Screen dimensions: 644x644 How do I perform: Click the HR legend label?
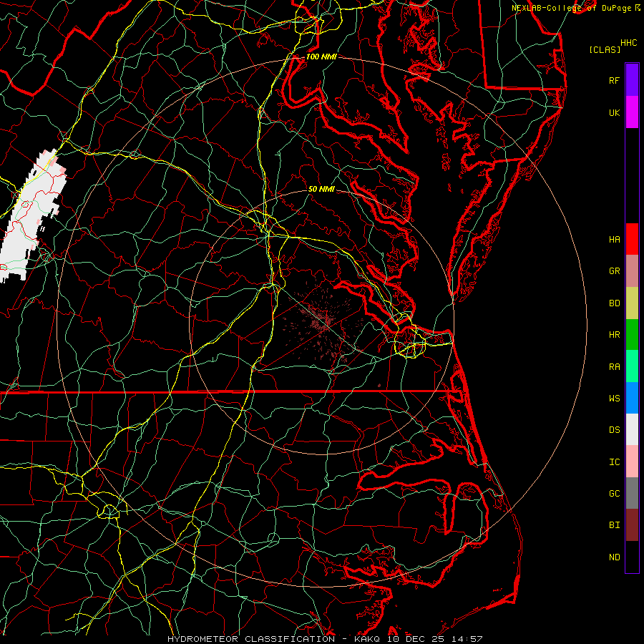point(614,335)
